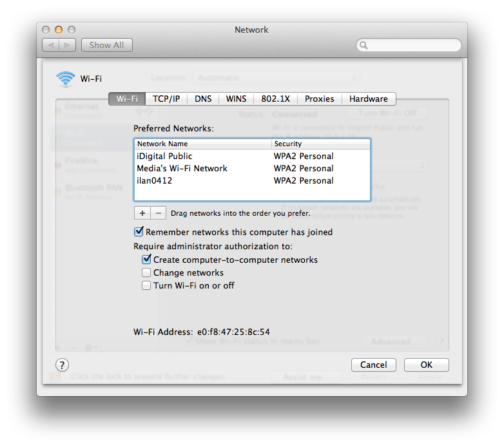Select Media's Wi-Fi Network row

[x=252, y=168]
